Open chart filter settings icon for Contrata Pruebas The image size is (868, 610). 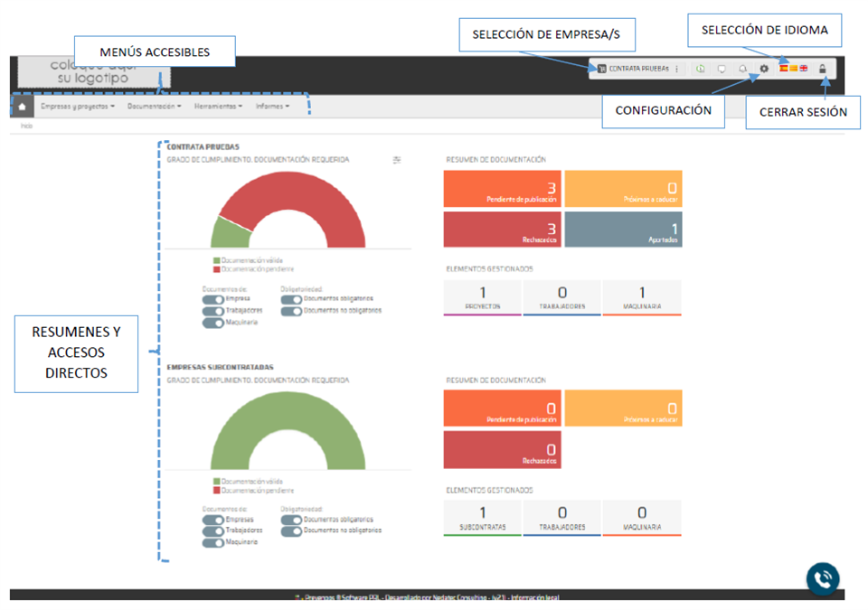tap(397, 160)
